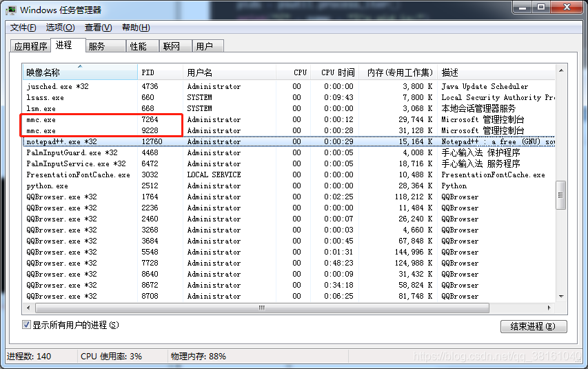Sort by 描述 column header
Image resolution: width=588 pixels, height=369 pixels.
[496, 72]
